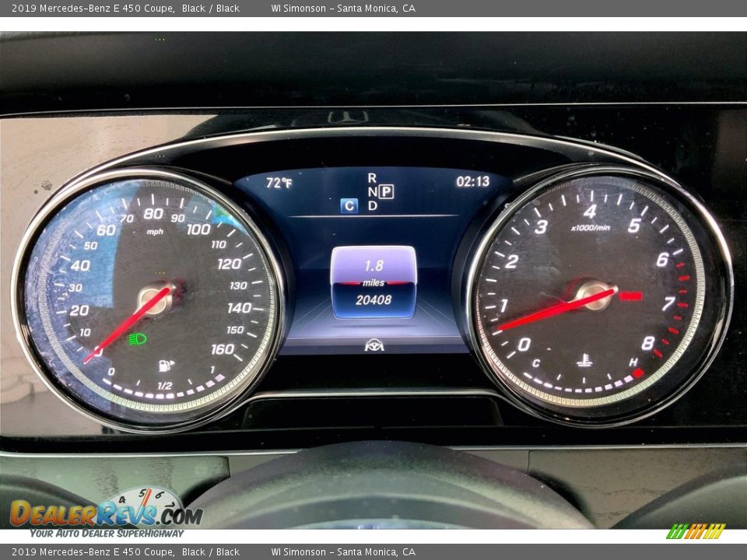Click the 6 tachometer numeral
The height and width of the screenshot is (560, 747).
[663, 260]
